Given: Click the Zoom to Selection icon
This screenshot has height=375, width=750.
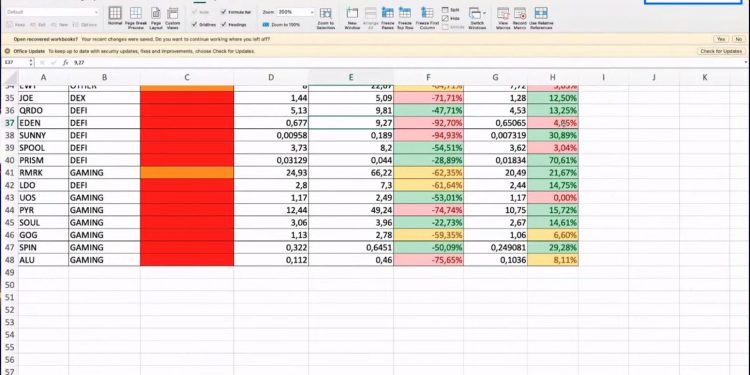Looking at the screenshot, I should click(x=325, y=17).
